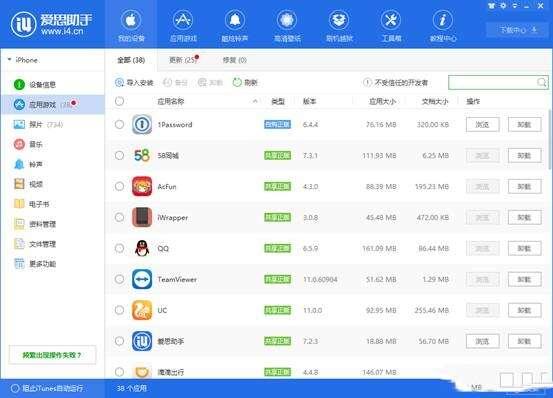Select the iWrapper row radio button
This screenshot has width=553, height=398.
coord(119,217)
